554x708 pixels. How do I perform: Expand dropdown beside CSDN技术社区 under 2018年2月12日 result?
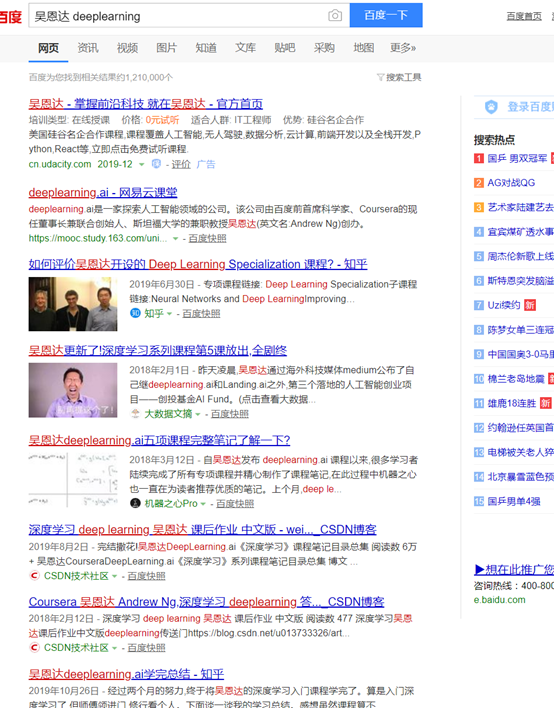(x=115, y=648)
